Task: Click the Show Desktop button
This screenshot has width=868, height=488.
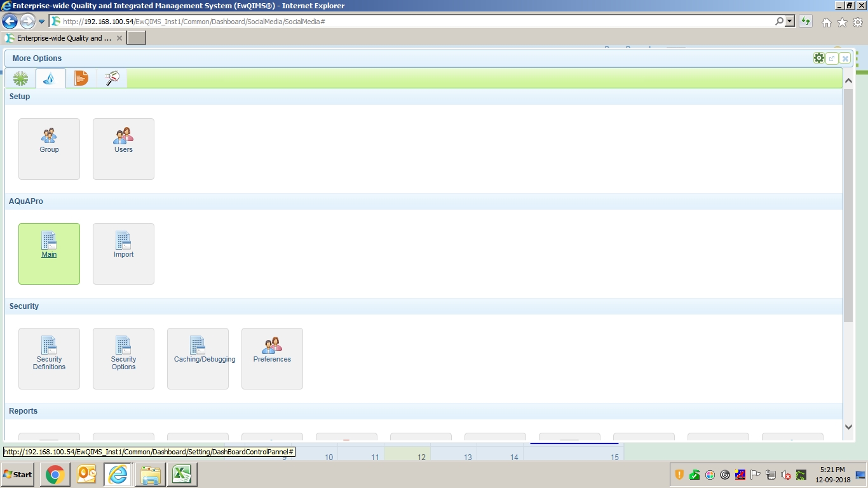Action: (x=860, y=475)
